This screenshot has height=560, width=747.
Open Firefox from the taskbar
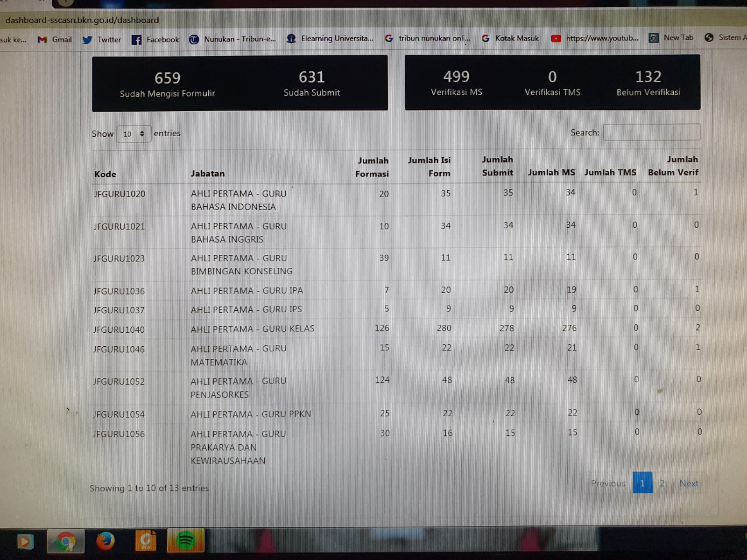(x=106, y=541)
